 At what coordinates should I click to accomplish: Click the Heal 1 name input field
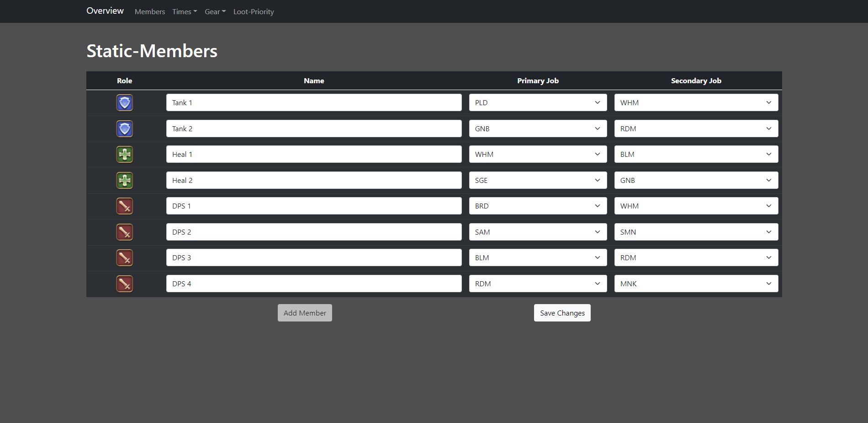coord(314,154)
